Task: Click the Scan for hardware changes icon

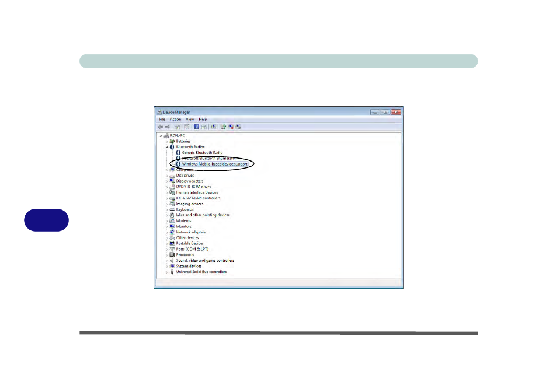Action: (214, 127)
